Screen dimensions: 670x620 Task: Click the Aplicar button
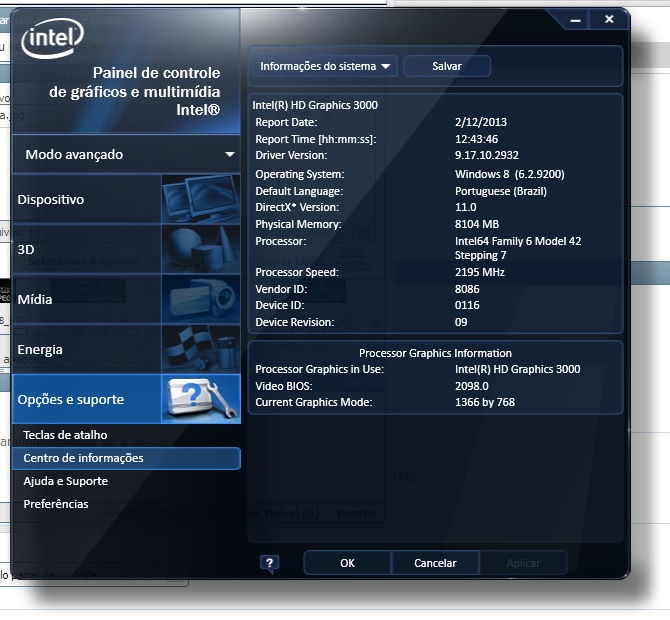point(523,563)
